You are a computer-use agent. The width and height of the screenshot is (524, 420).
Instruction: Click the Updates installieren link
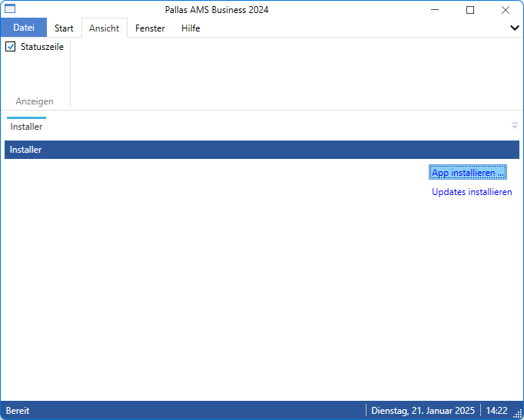472,192
